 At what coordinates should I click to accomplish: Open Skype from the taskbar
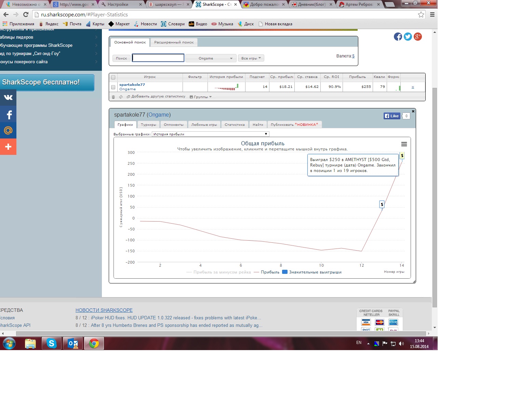click(52, 343)
